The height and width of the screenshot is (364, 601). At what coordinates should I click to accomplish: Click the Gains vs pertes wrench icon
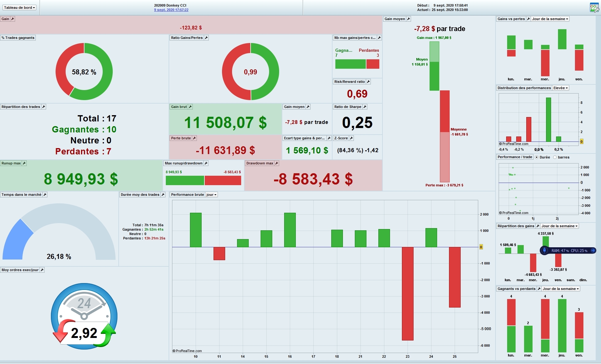pyautogui.click(x=528, y=19)
